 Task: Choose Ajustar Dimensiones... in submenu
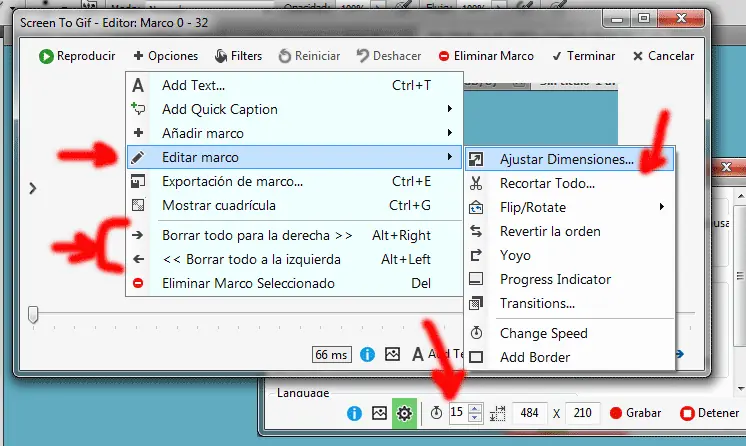tap(569, 159)
